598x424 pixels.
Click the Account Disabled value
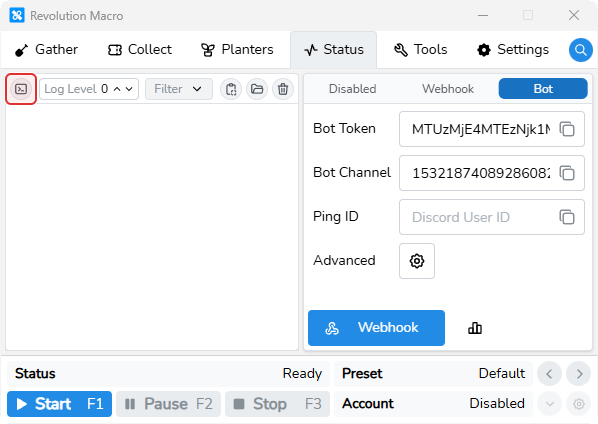497,403
